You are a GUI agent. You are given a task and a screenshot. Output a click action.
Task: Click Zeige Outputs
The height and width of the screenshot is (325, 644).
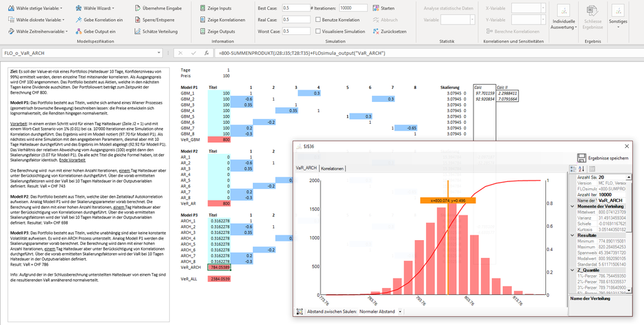pos(217,31)
